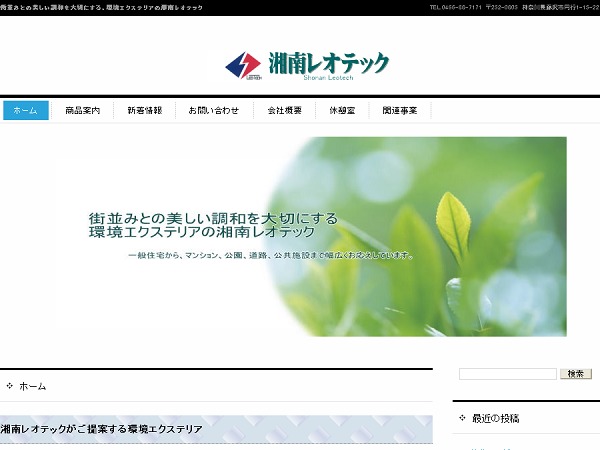Click the bullet icon beside 最近の投稿
This screenshot has height=450, width=600.
(463, 418)
